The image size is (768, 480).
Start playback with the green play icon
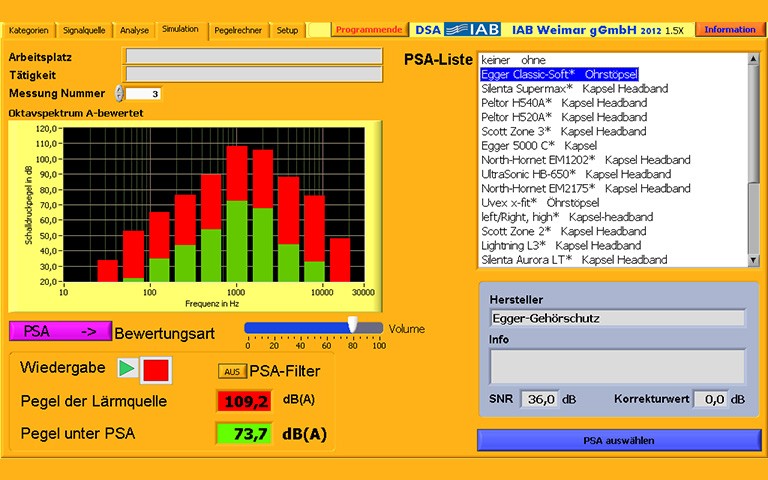click(127, 369)
